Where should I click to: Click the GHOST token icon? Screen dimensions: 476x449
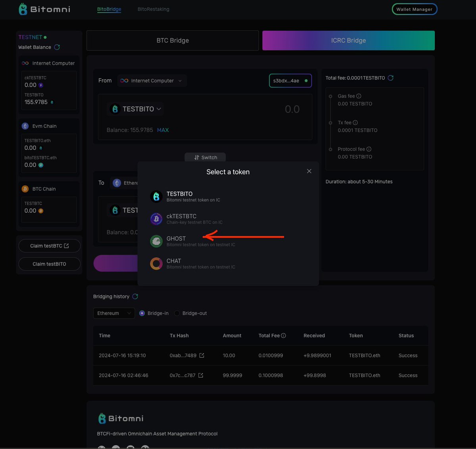click(x=156, y=241)
